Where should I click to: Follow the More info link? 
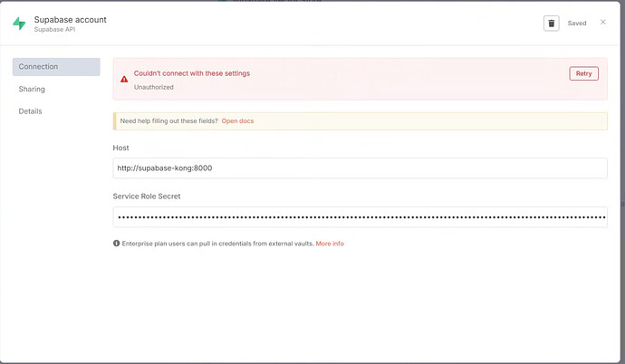click(330, 244)
